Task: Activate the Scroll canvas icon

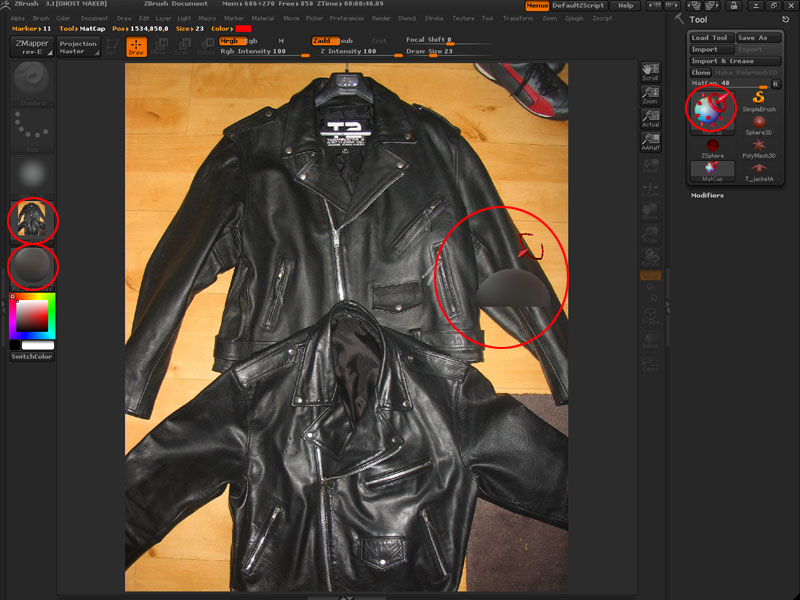Action: 649,74
